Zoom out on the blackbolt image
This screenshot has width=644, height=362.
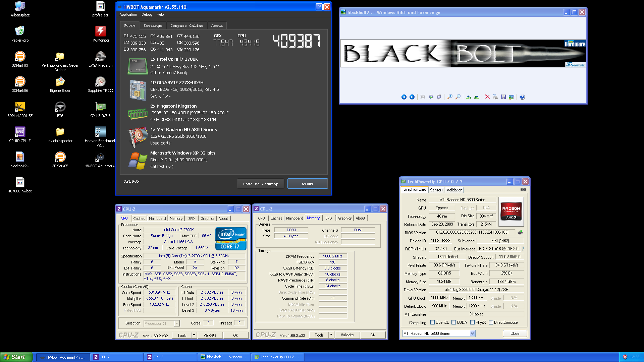point(458,97)
